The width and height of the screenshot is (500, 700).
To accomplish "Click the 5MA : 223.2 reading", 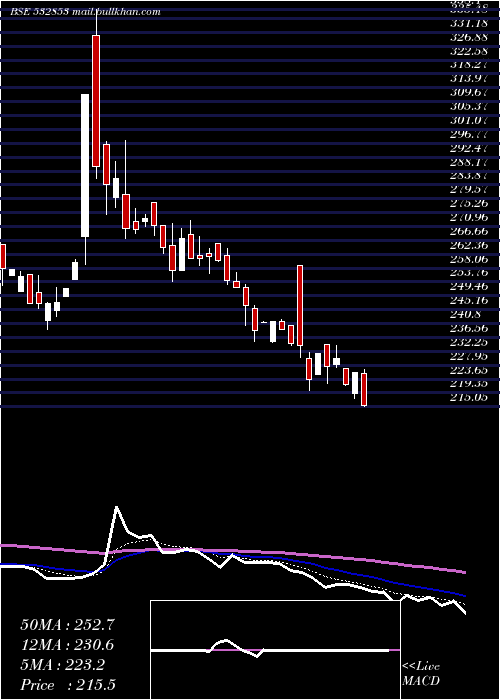I will (62, 665).
